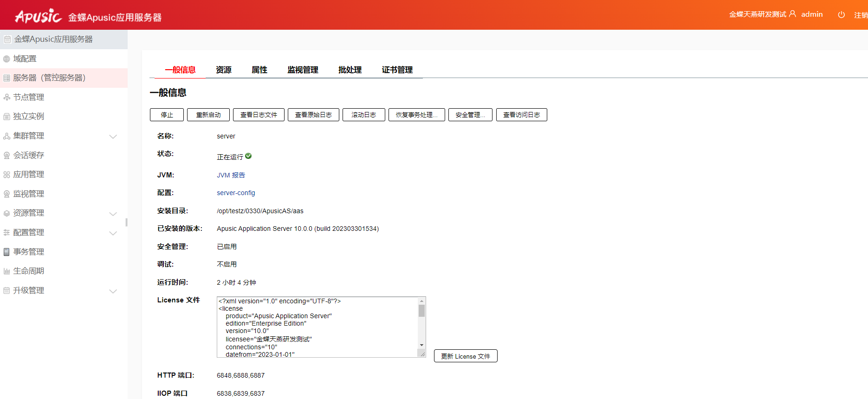868x399 pixels.
Task: Click the License textarea scrollbar down arrow
Action: tap(421, 345)
